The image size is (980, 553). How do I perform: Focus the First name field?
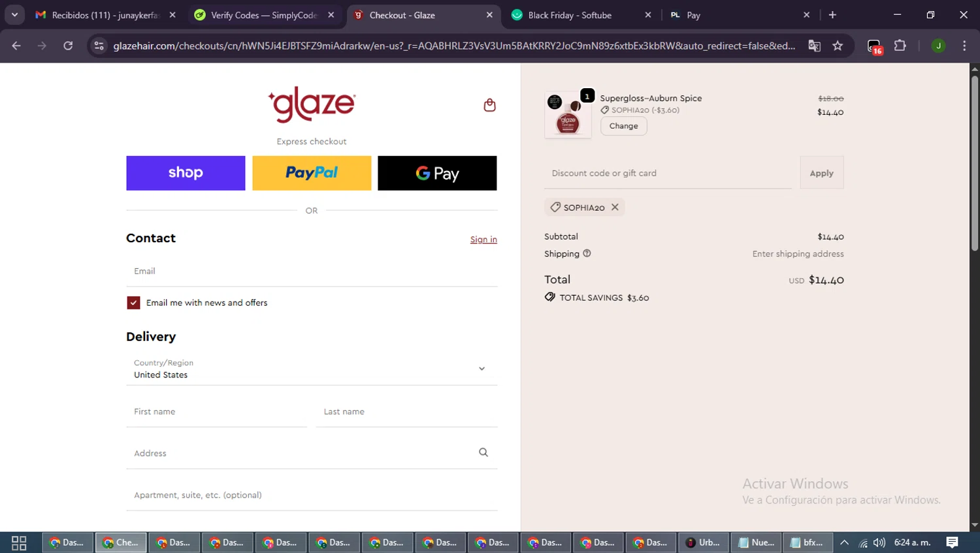pyautogui.click(x=216, y=411)
